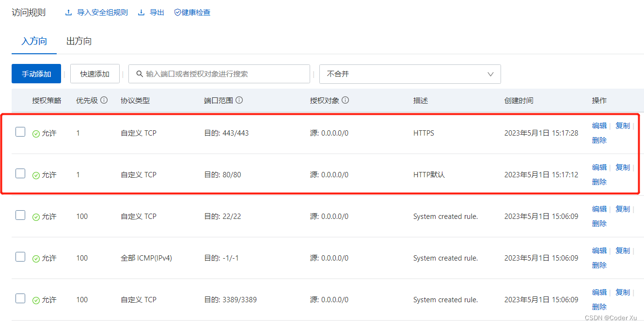644x325 pixels.
Task: Open the 不合并 merge dropdown
Action: tap(410, 74)
